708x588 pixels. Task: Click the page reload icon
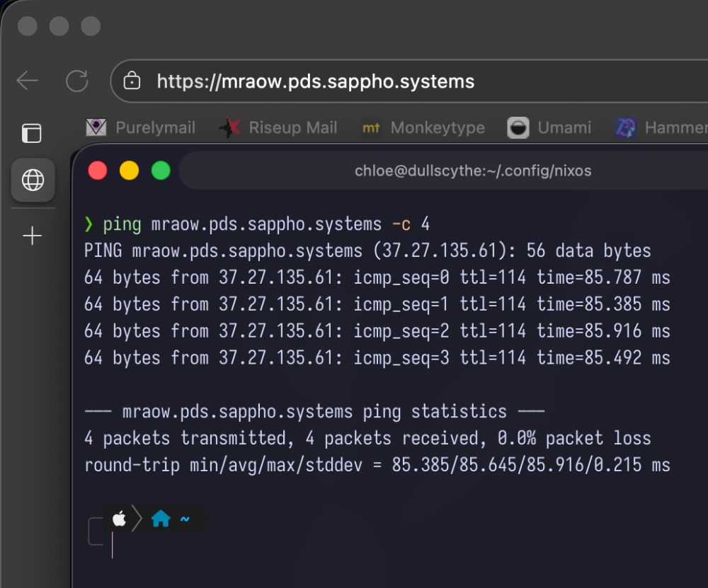[76, 81]
